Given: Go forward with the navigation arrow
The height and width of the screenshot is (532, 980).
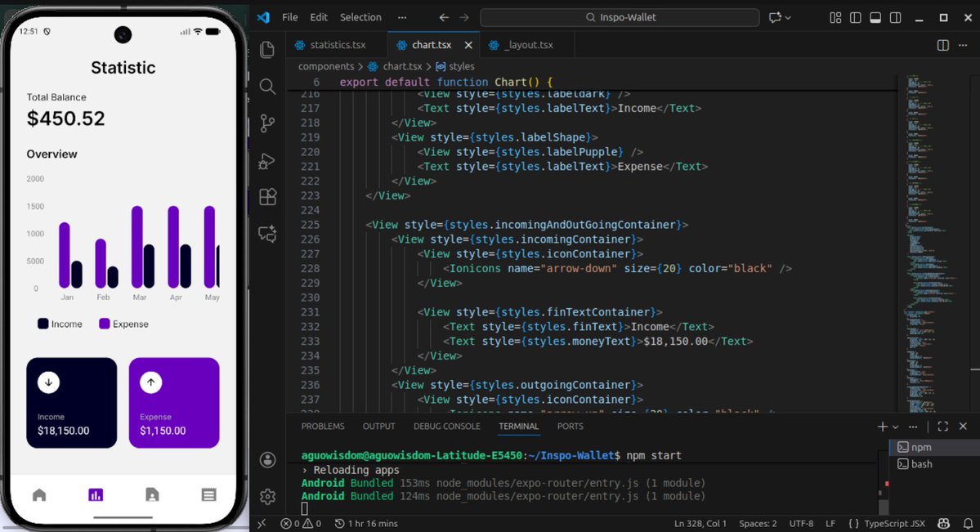Looking at the screenshot, I should click(464, 17).
